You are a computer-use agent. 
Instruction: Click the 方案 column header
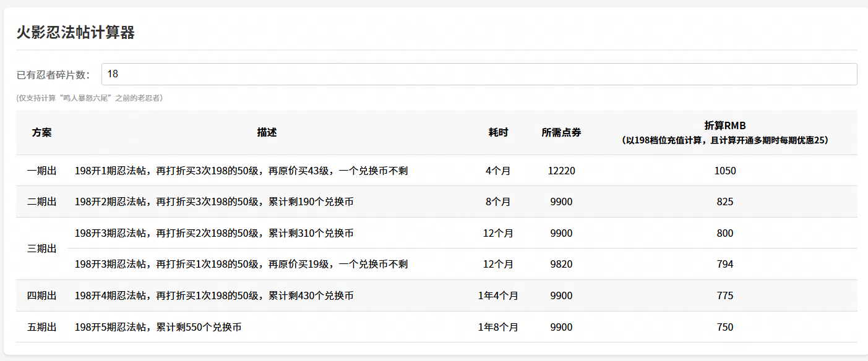pyautogui.click(x=41, y=132)
